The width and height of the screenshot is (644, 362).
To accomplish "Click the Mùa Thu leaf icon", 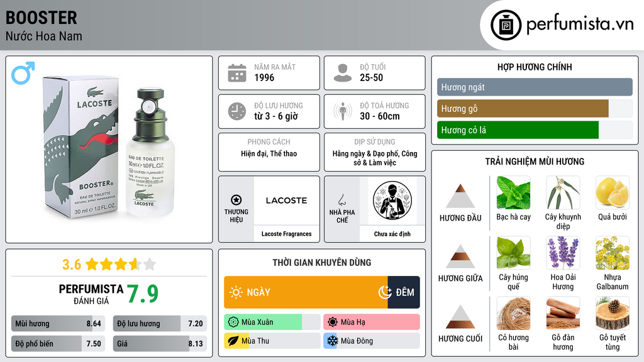I will pyautogui.click(x=233, y=341).
